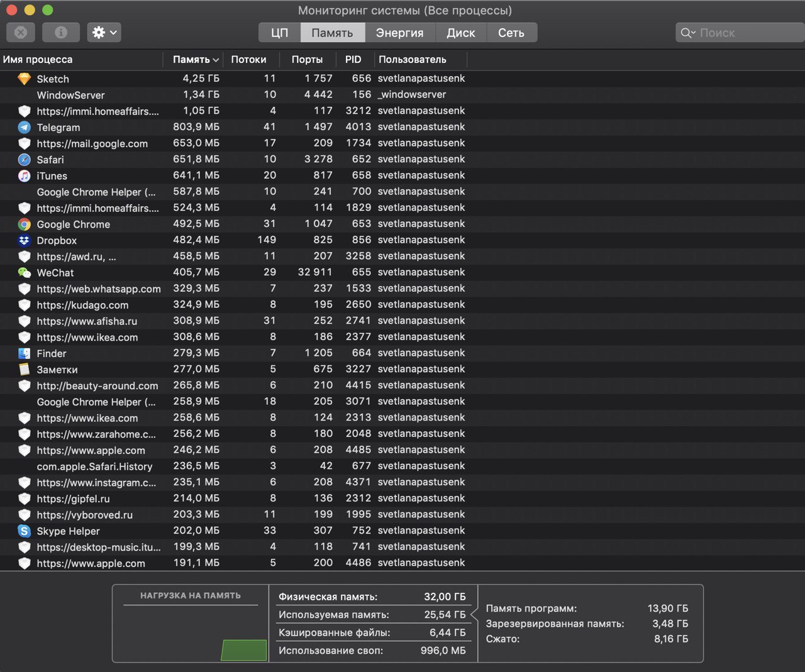Viewport: 805px width, 672px height.
Task: Click Используемая память 25,54 ГБ value
Action: coord(445,615)
